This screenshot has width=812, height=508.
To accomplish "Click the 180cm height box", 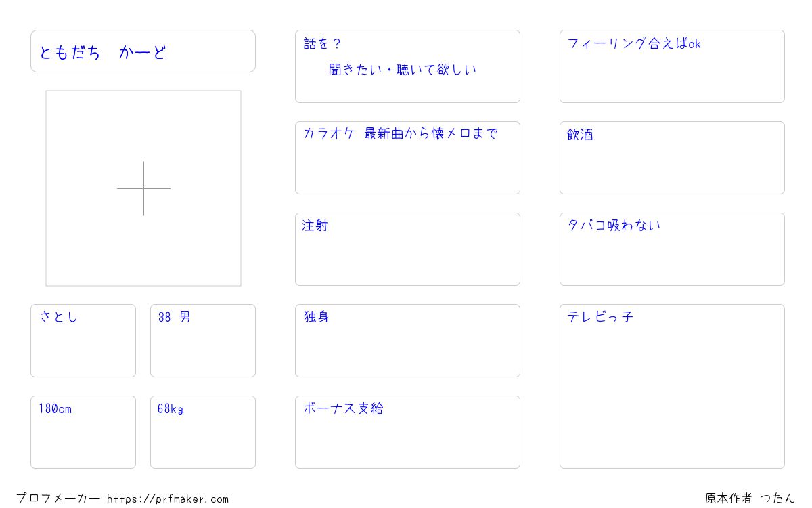I will pyautogui.click(x=83, y=432).
